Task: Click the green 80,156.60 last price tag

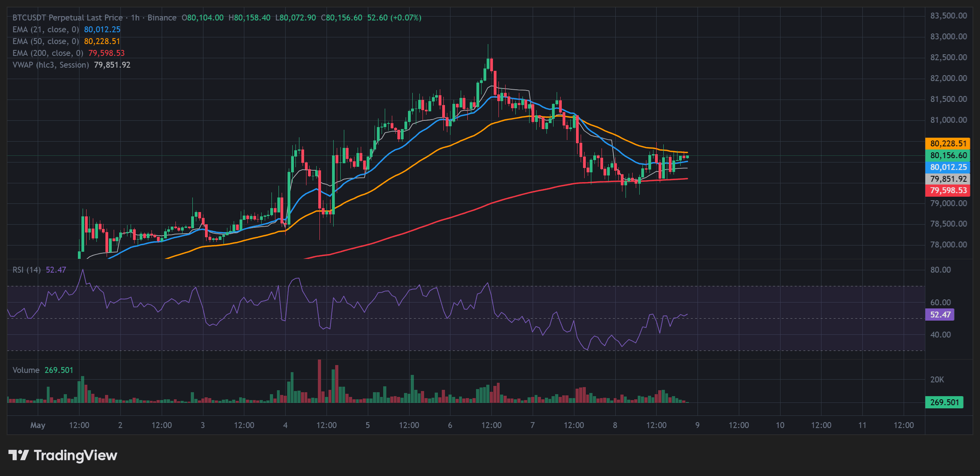Action: pyautogui.click(x=948, y=155)
